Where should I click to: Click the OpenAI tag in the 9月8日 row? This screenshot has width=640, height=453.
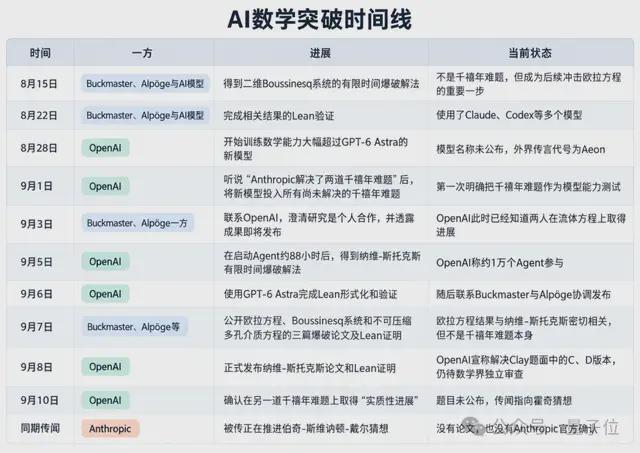[105, 367]
